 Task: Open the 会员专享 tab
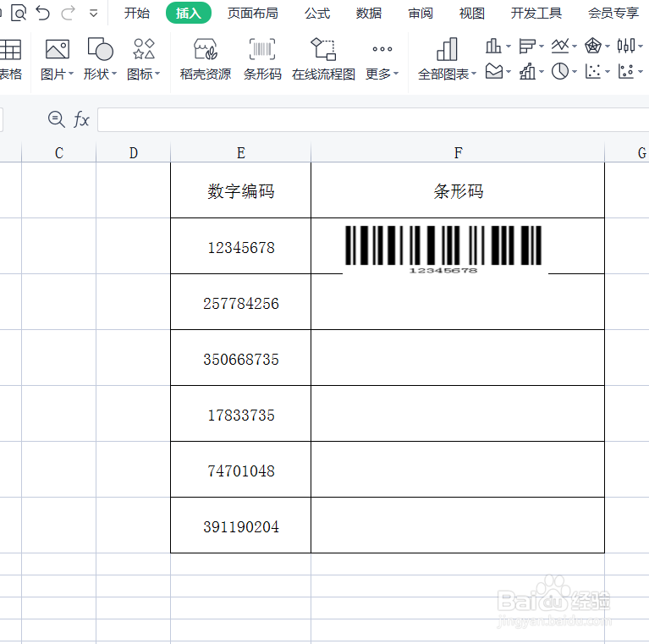pyautogui.click(x=613, y=14)
